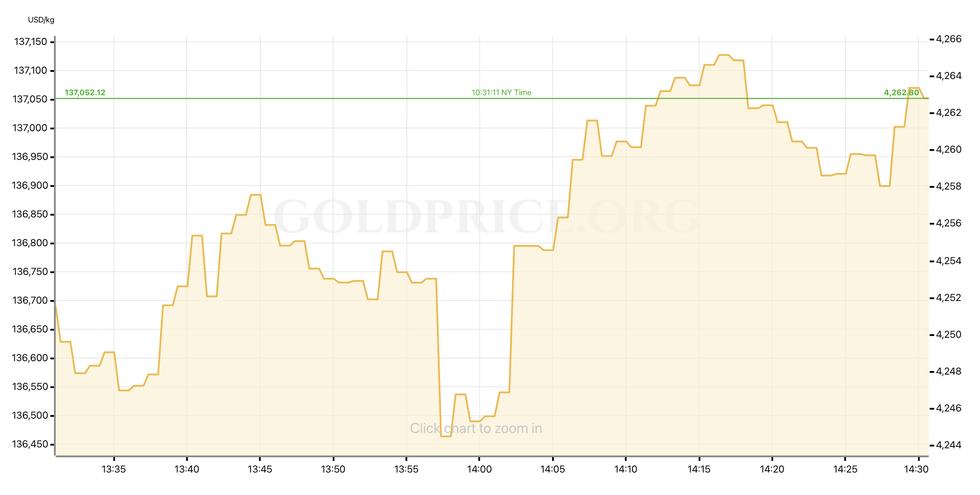Click the green 4,262.80 price label

point(901,93)
